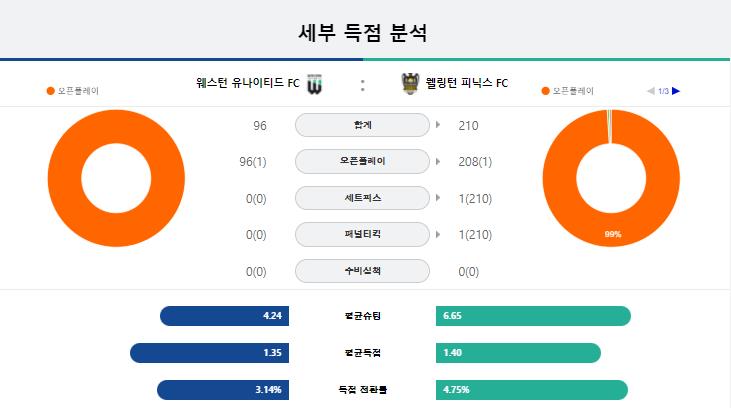Click the Western United FC crest logo
Screen dimensions: 731x408
[x=315, y=84]
